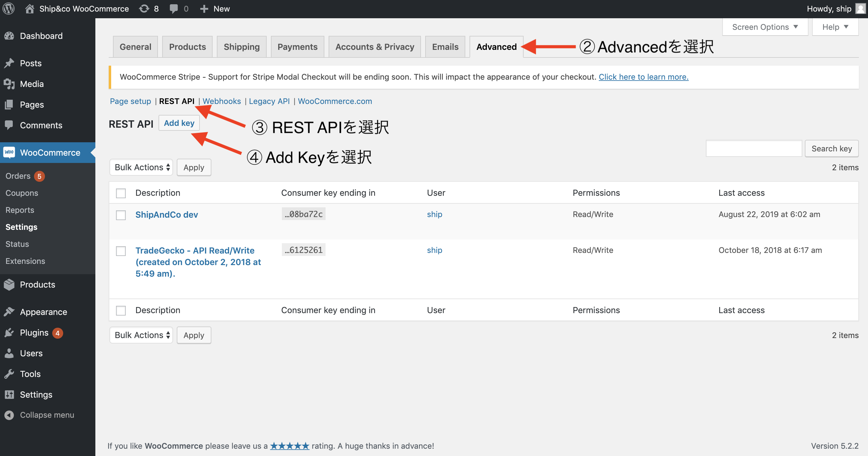This screenshot has height=456, width=868.
Task: Click consumer key ending …08ba72c
Action: (304, 214)
